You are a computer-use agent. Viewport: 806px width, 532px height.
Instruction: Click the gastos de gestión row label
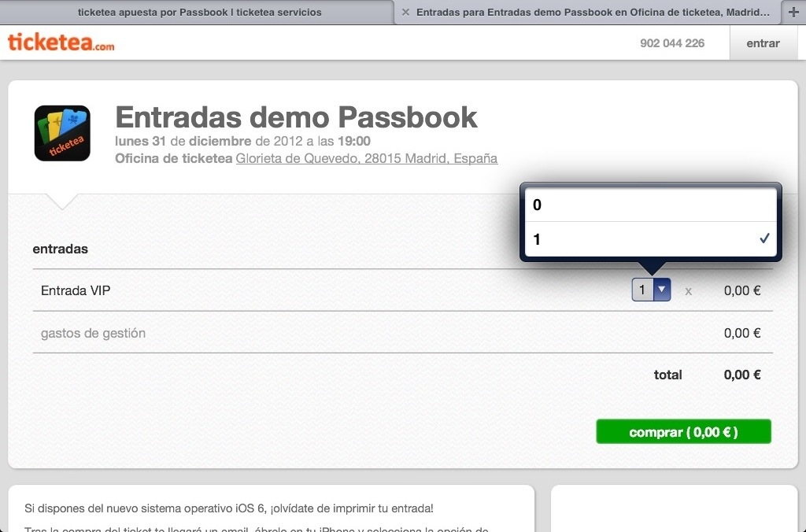[93, 333]
